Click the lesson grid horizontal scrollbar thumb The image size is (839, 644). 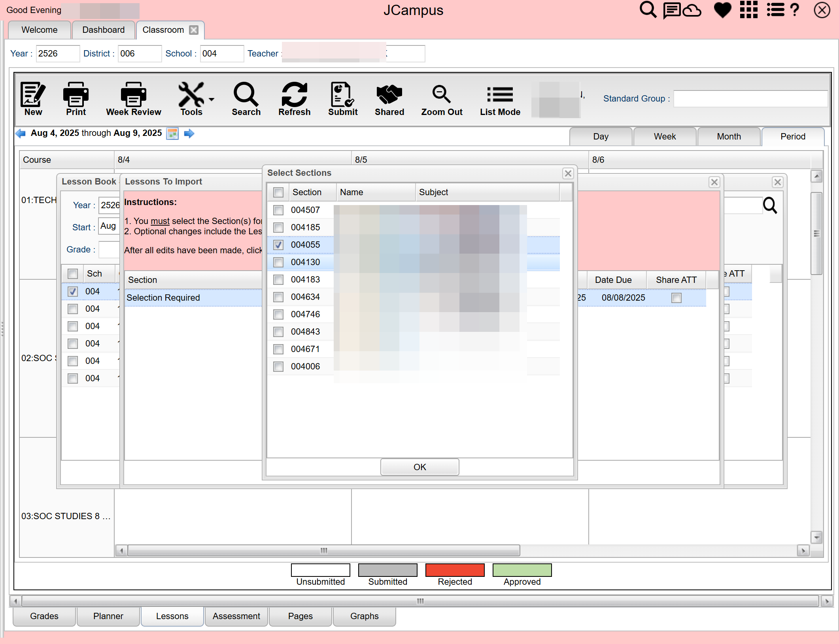[323, 550]
